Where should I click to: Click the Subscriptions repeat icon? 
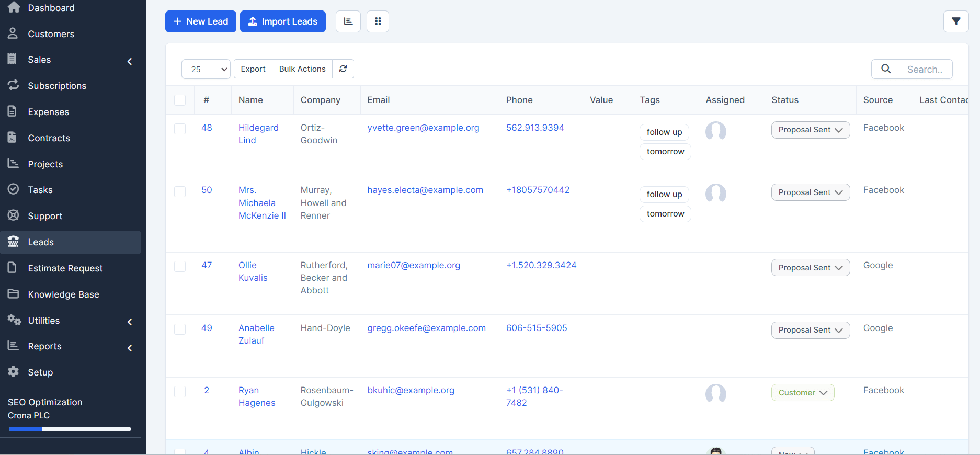(x=14, y=85)
